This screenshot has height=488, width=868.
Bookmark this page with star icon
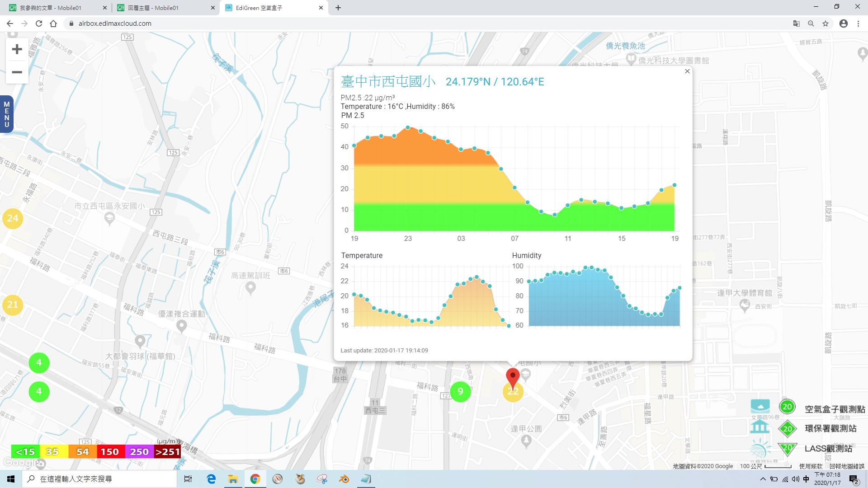coord(826,23)
